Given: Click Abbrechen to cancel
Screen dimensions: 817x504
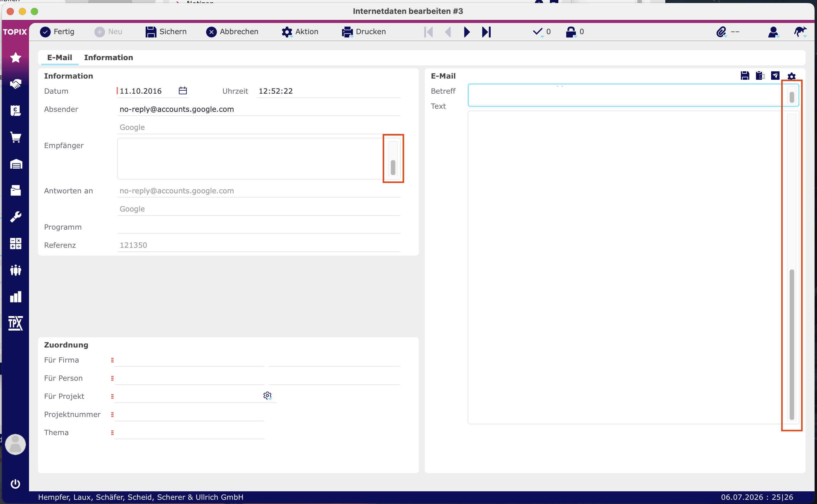Looking at the screenshot, I should [232, 32].
